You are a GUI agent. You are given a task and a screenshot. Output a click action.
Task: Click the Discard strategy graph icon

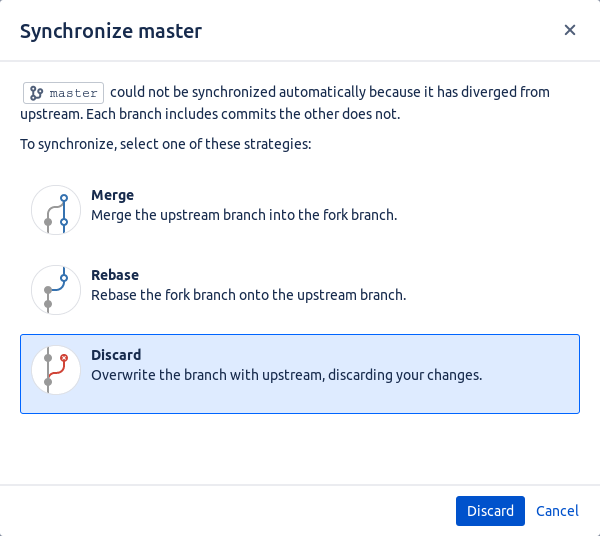(x=56, y=370)
